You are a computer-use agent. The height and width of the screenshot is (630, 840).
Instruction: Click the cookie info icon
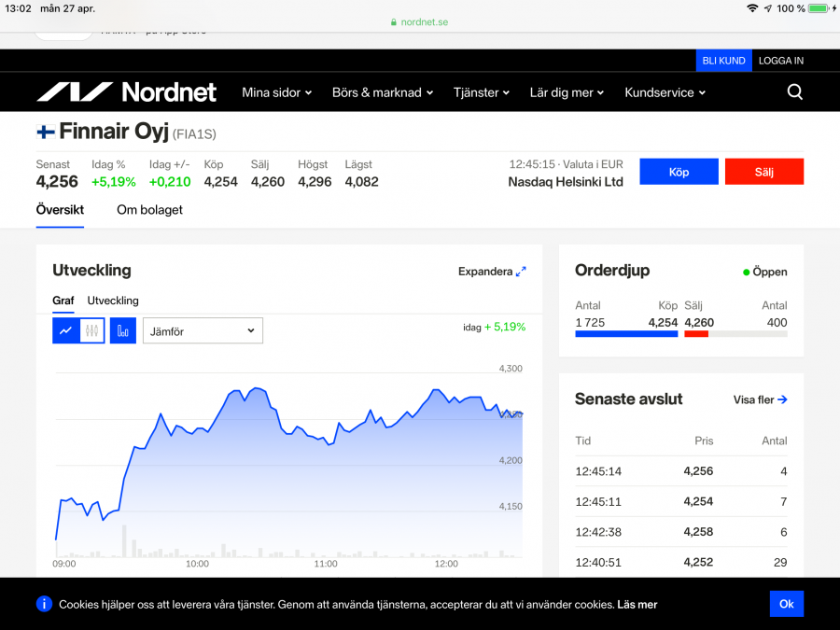pyautogui.click(x=44, y=604)
